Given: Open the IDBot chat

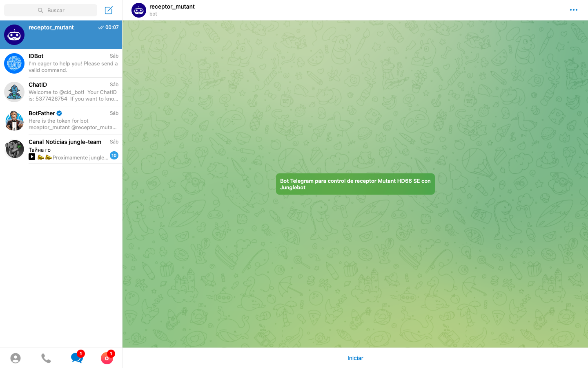Looking at the screenshot, I should [73, 63].
